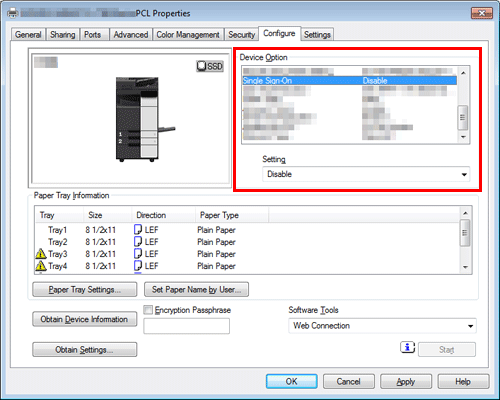Click the Device Option scrollbar thumb

(x=463, y=117)
